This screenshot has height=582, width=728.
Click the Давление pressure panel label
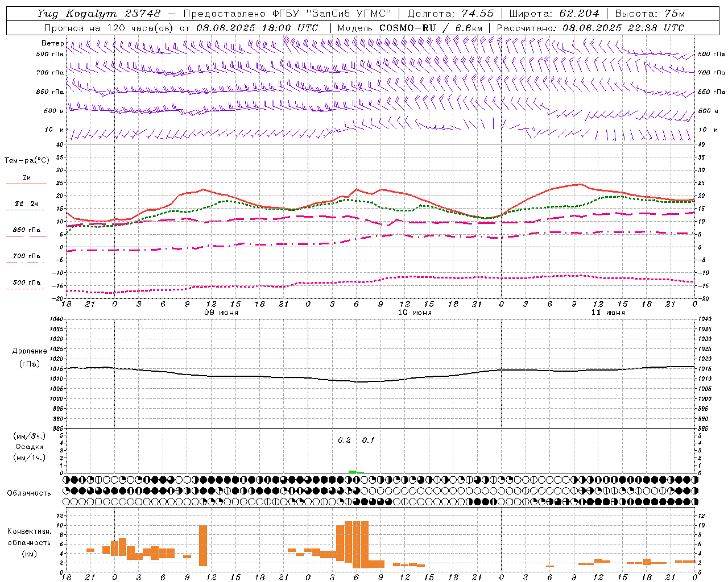point(30,351)
